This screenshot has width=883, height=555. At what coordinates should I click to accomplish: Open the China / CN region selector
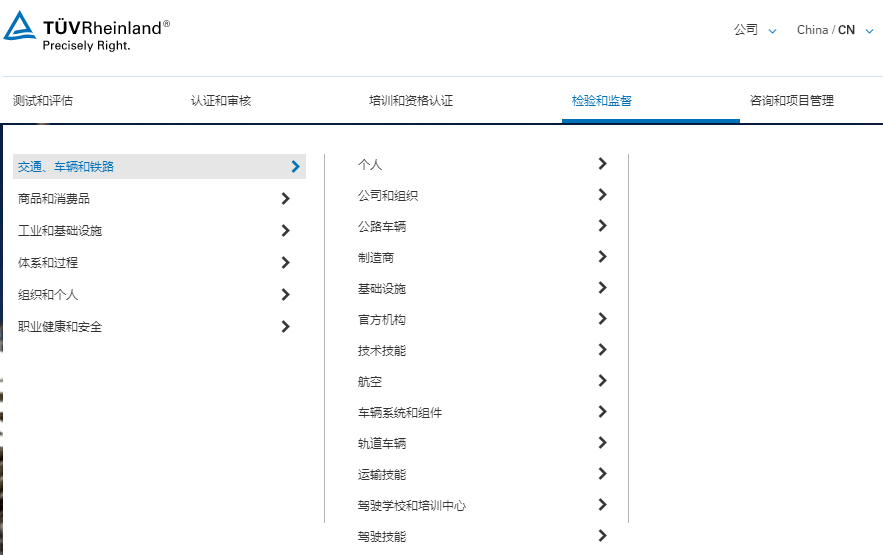click(835, 30)
